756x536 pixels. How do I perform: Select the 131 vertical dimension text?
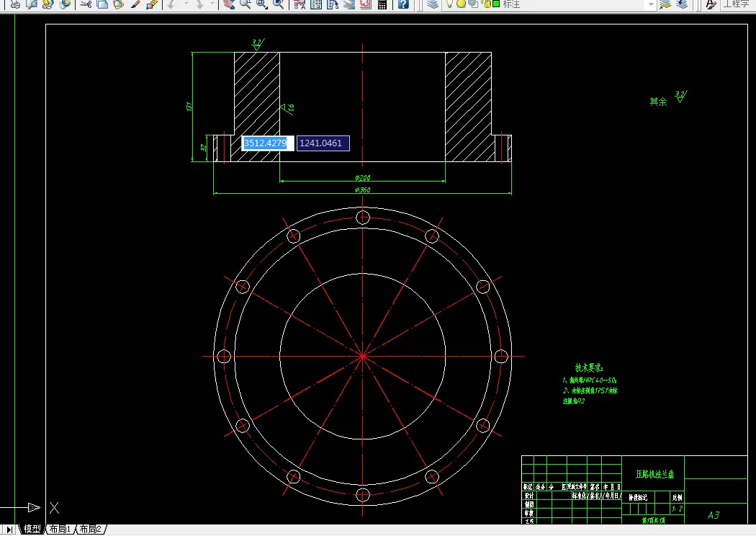point(189,107)
